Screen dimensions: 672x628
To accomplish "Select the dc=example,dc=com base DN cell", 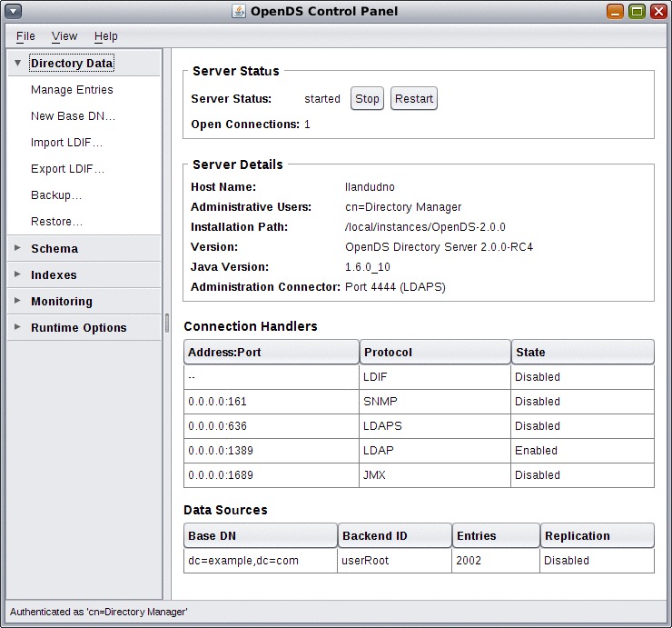I will [261, 561].
